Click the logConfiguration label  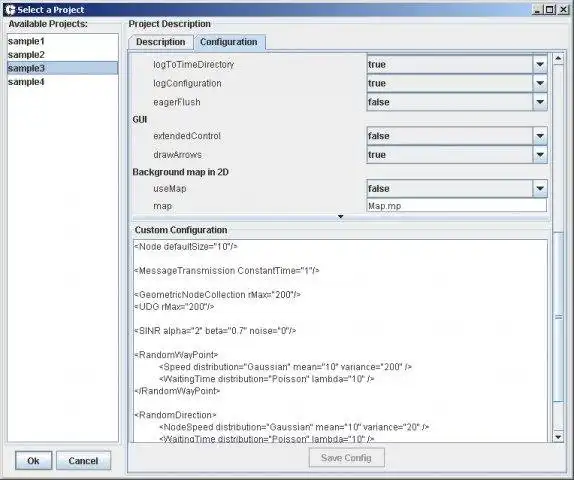click(x=187, y=83)
